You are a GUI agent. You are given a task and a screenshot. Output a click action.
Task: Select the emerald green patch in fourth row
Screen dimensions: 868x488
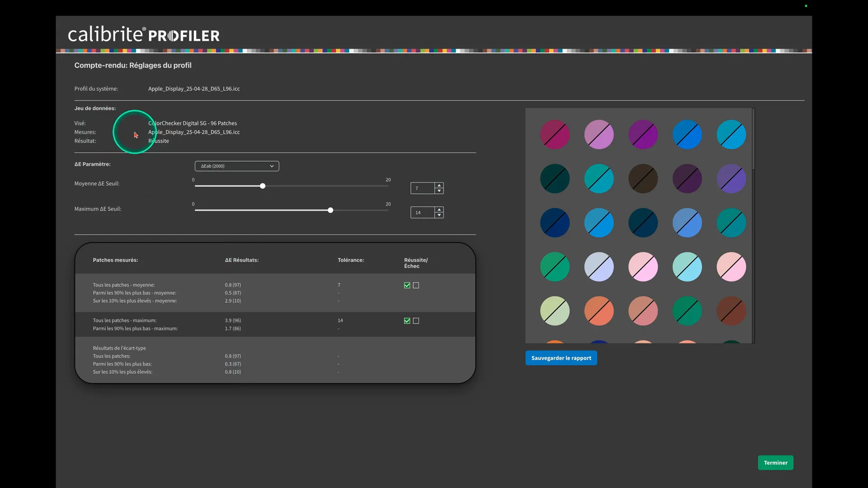pyautogui.click(x=555, y=267)
